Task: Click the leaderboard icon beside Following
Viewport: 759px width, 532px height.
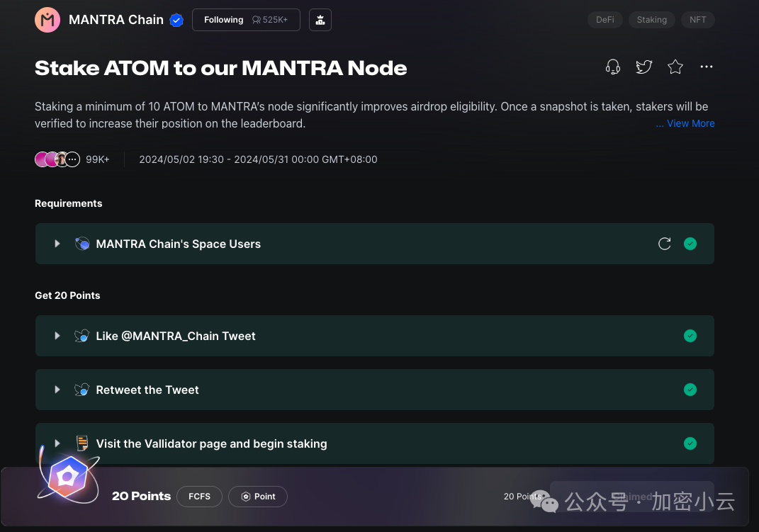Action: tap(320, 20)
